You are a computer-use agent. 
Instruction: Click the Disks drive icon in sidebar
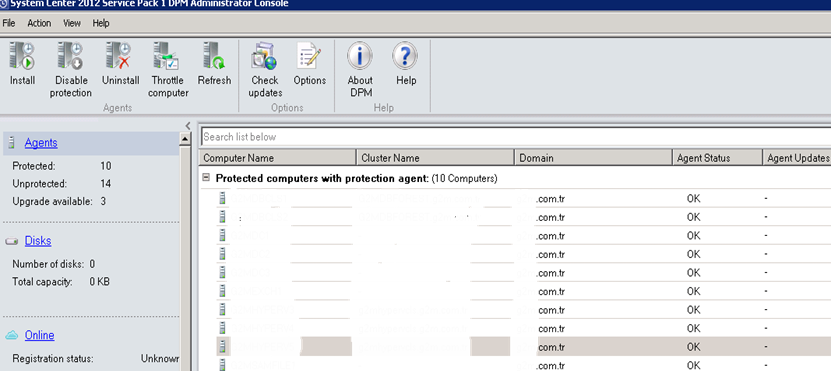(12, 242)
